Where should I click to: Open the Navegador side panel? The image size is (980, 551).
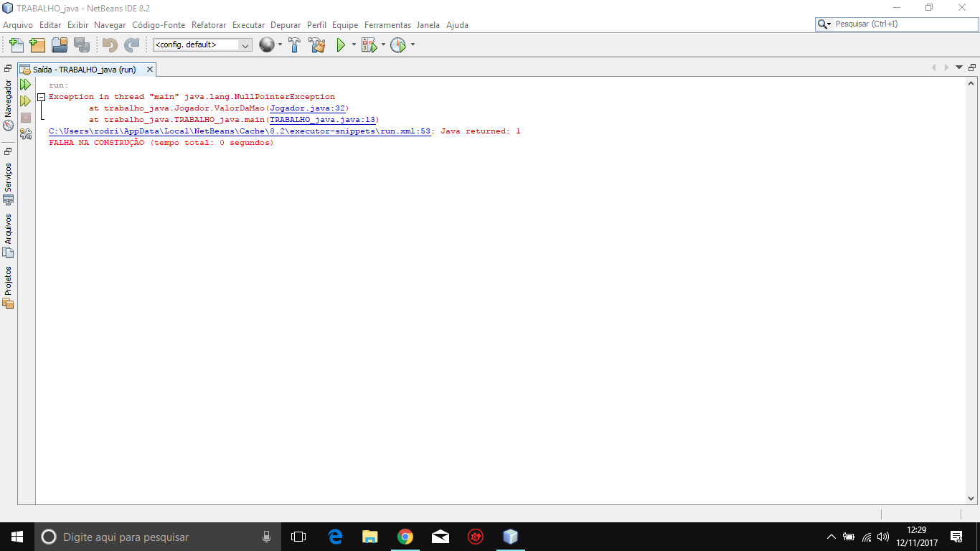[8, 104]
